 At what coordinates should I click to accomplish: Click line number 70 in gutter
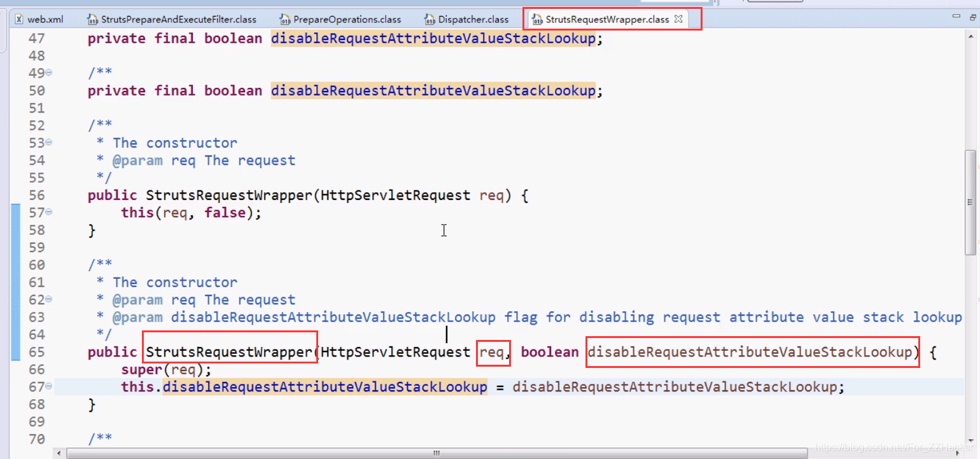point(37,439)
